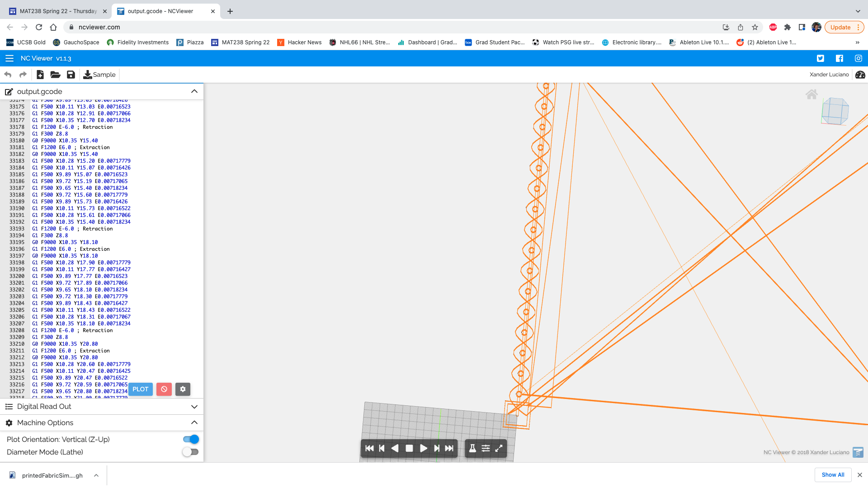This screenshot has width=868, height=488.
Task: Open the printedFabricSim download menu
Action: [95, 475]
